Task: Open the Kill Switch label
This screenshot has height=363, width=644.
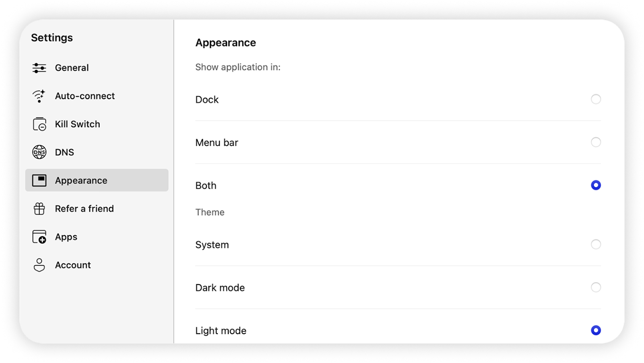Action: pyautogui.click(x=77, y=124)
